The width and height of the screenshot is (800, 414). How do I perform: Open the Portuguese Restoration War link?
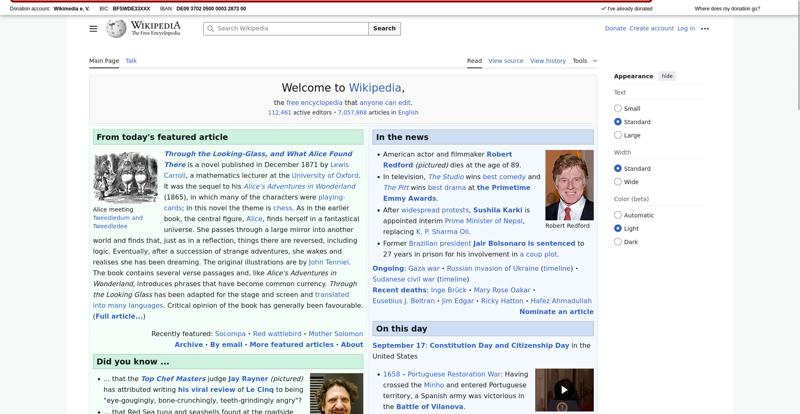[454, 374]
